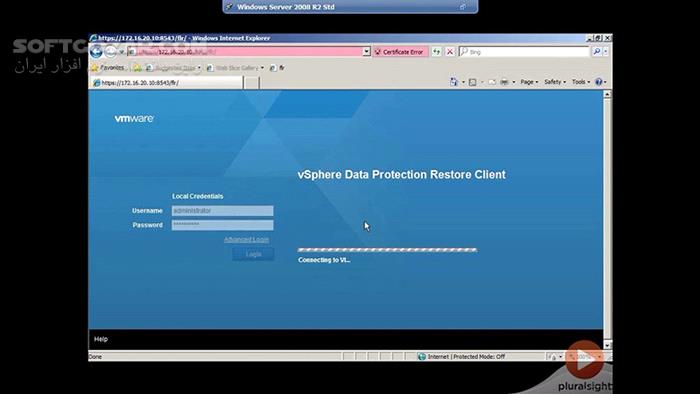Click the Help link in the footer
This screenshot has height=394, width=700.
coord(101,339)
